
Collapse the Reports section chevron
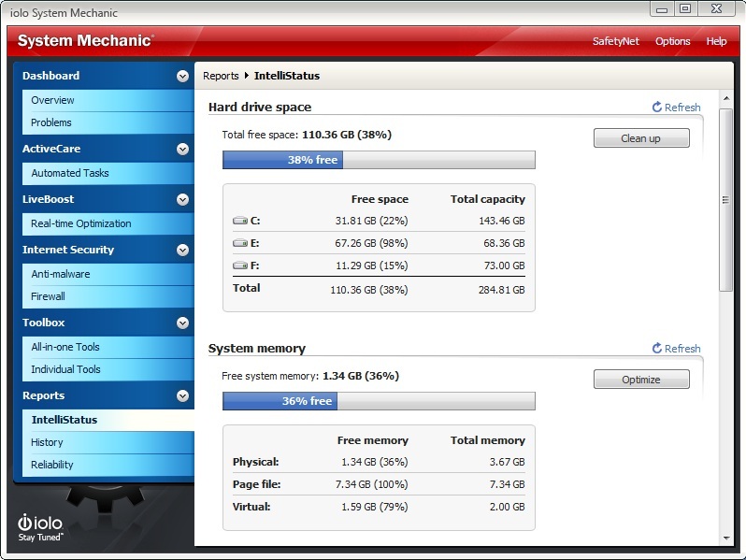coord(182,395)
